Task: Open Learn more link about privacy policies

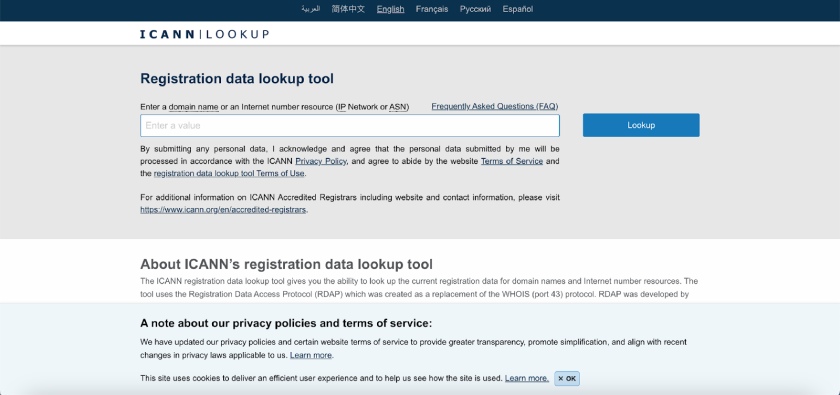Action: pyautogui.click(x=311, y=355)
